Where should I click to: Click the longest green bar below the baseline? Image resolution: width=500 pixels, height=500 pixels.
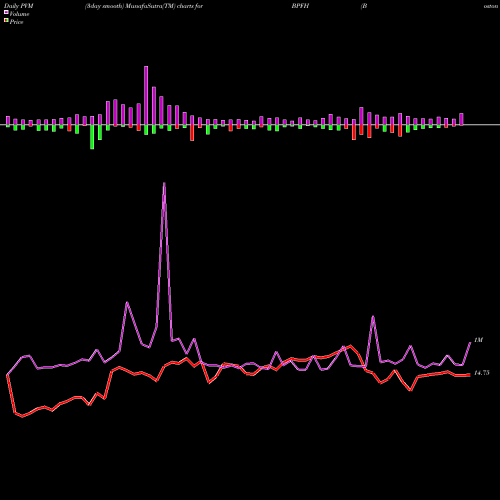click(x=92, y=137)
